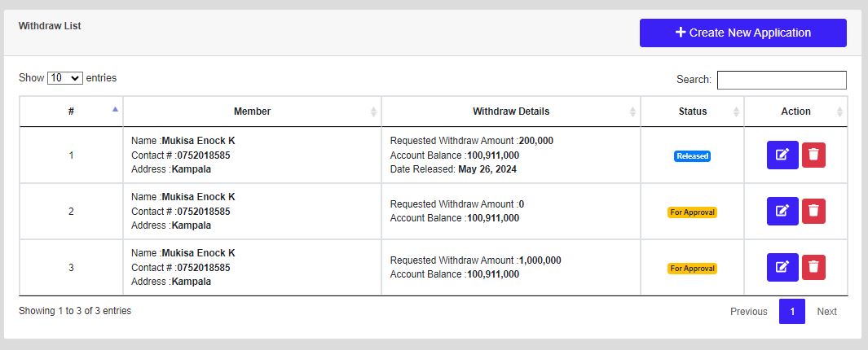Click the For Approval badge in row 3
The width and height of the screenshot is (868, 350).
coord(692,269)
